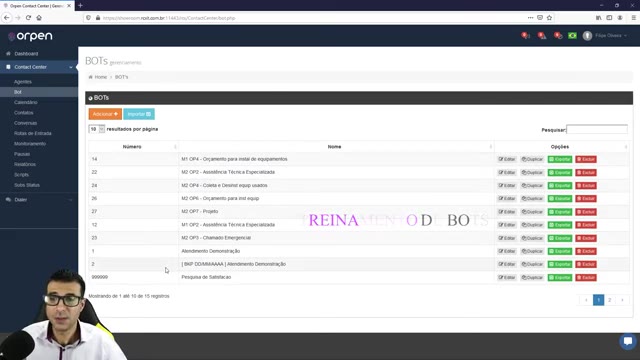Open Relatórios in sidebar
Image resolution: width=640 pixels, height=360 pixels.
25,164
